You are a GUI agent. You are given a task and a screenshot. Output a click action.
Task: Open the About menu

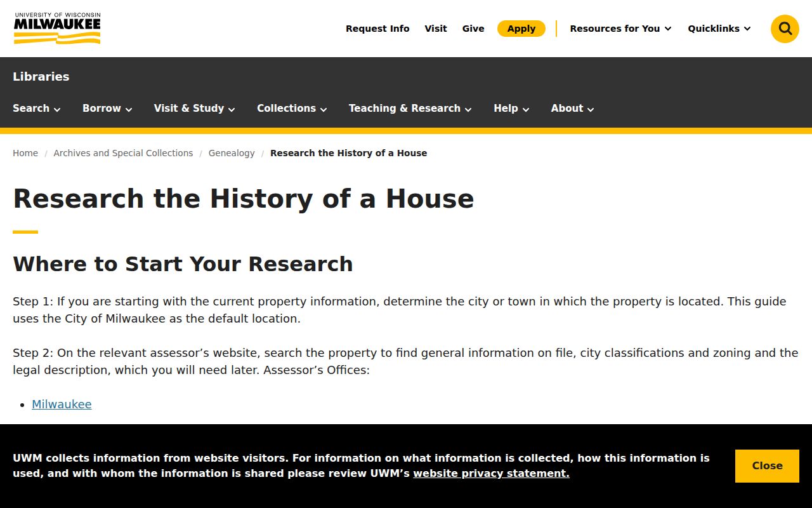(572, 109)
